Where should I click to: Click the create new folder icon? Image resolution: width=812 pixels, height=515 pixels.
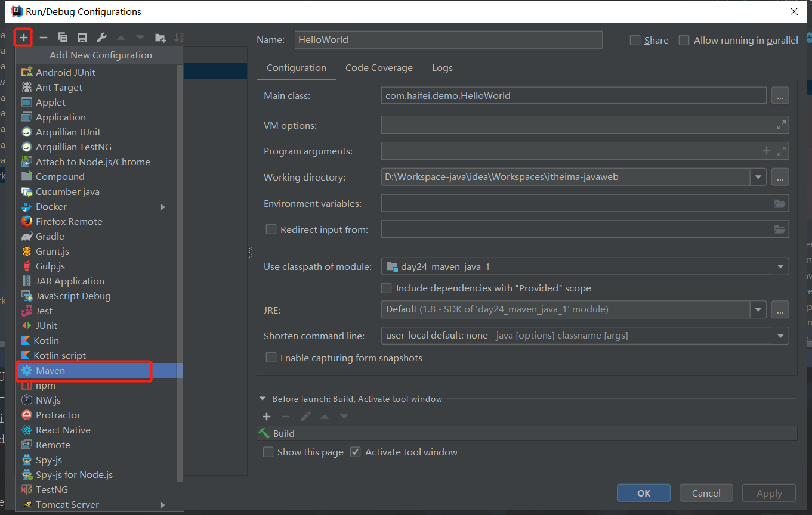(160, 38)
